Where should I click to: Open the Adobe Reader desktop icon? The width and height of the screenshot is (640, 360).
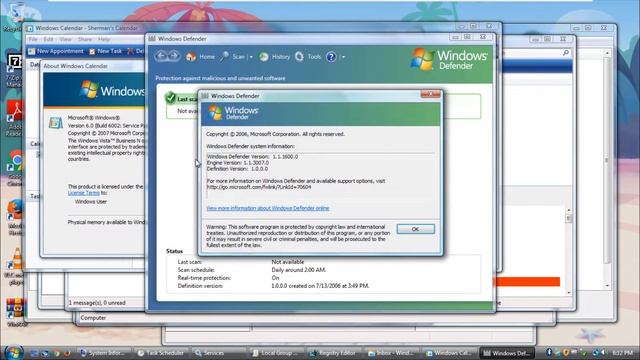[15, 118]
